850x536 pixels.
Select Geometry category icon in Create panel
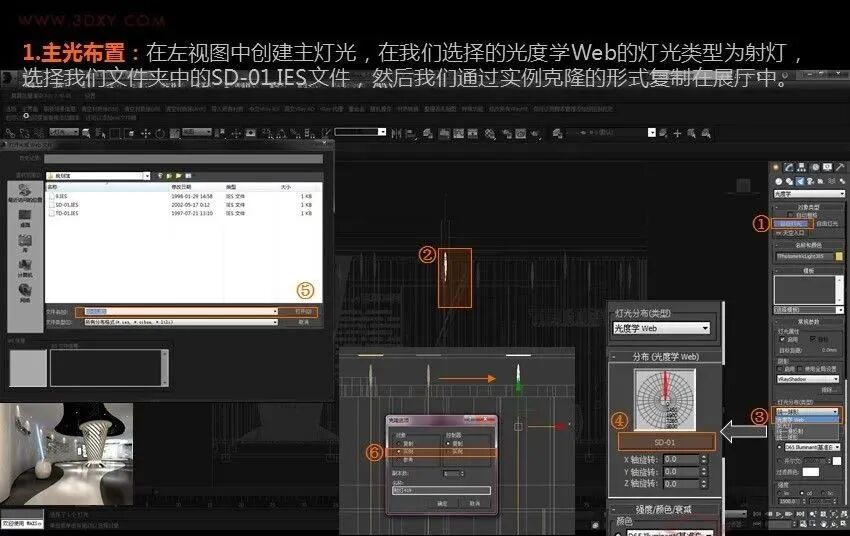click(778, 181)
